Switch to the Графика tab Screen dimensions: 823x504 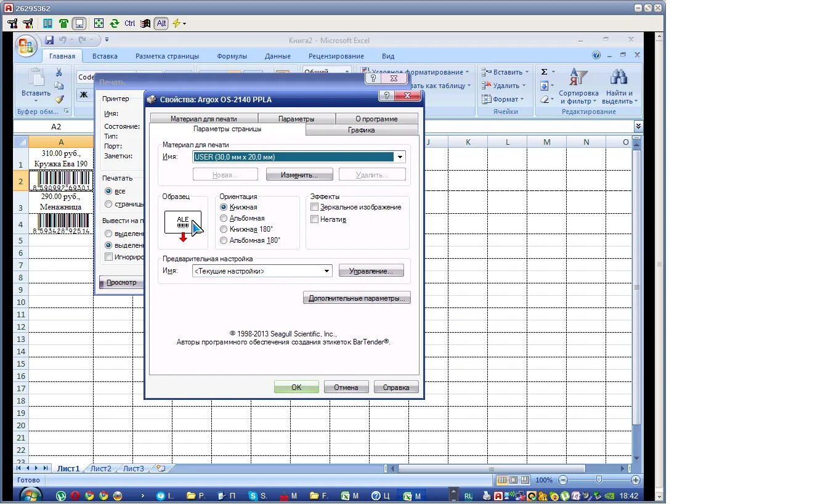coord(361,130)
